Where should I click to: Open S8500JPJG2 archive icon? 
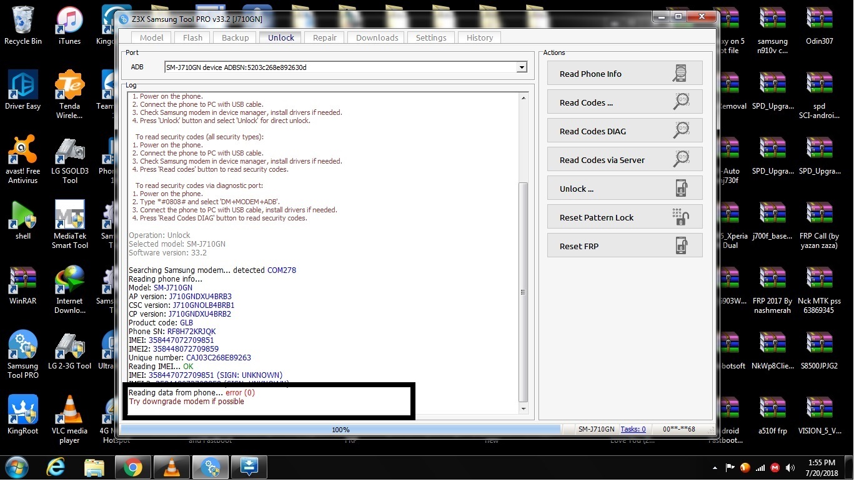click(819, 350)
